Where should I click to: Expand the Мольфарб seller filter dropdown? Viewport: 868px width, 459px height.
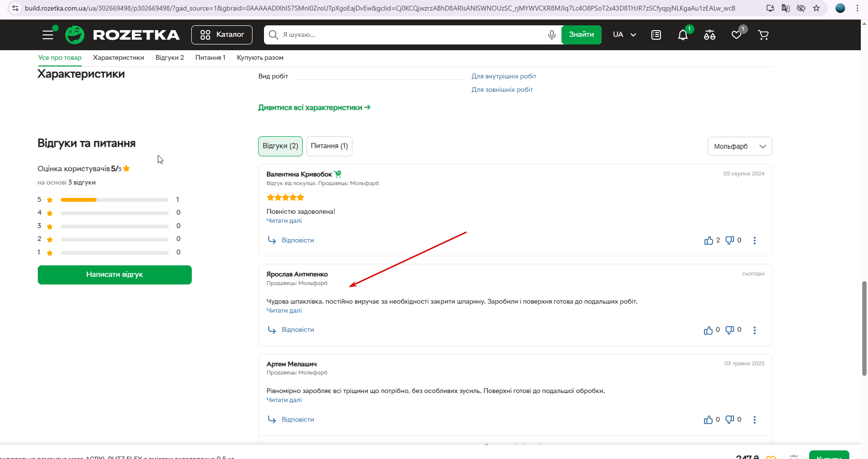click(x=740, y=146)
